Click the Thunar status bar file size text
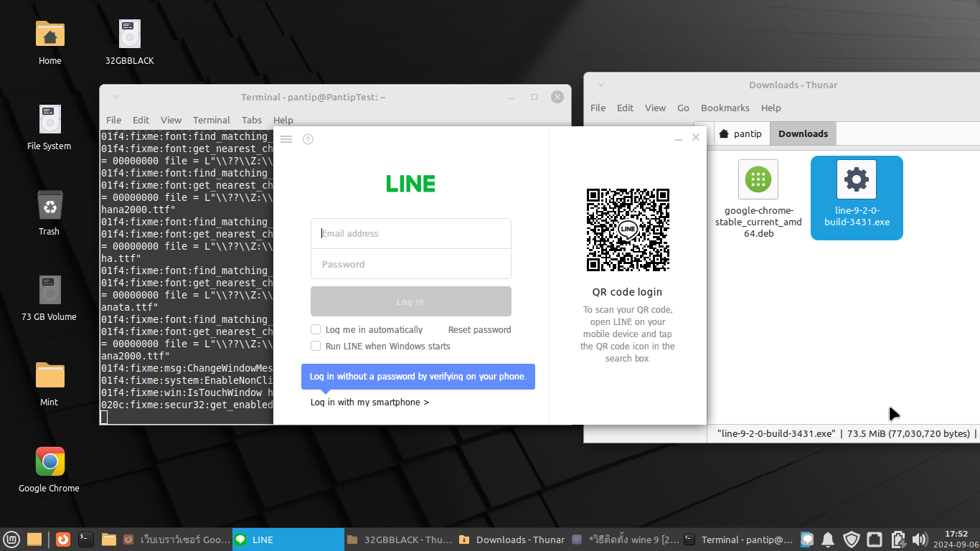The width and height of the screenshot is (980, 551). [908, 434]
